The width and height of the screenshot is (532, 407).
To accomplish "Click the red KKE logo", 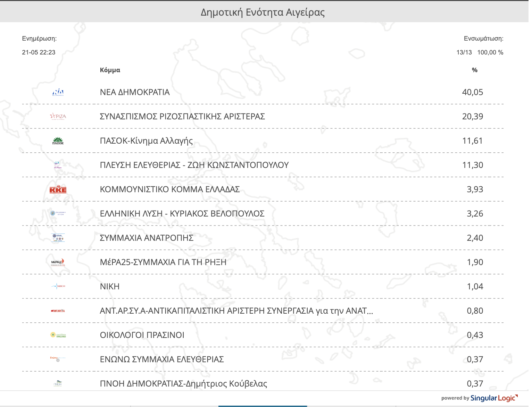I will coord(58,189).
